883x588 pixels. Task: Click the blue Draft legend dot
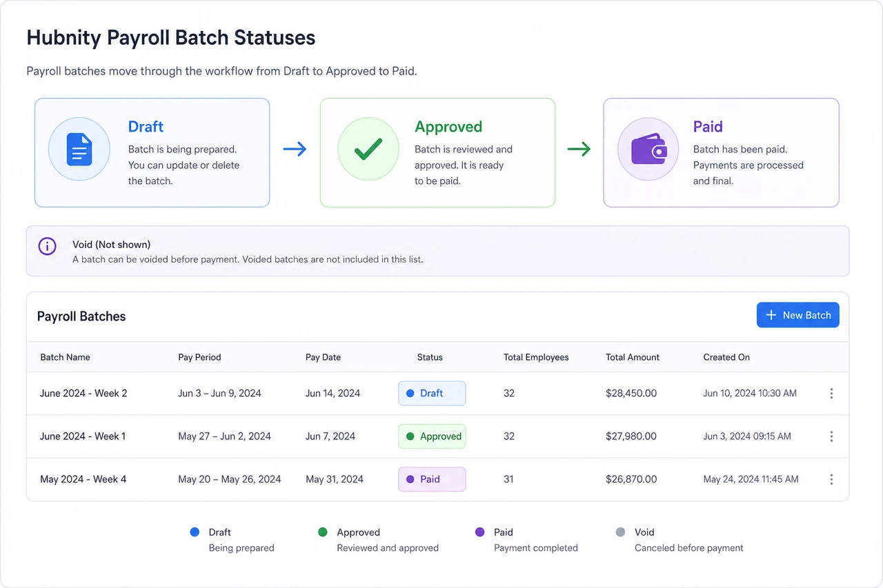point(195,532)
